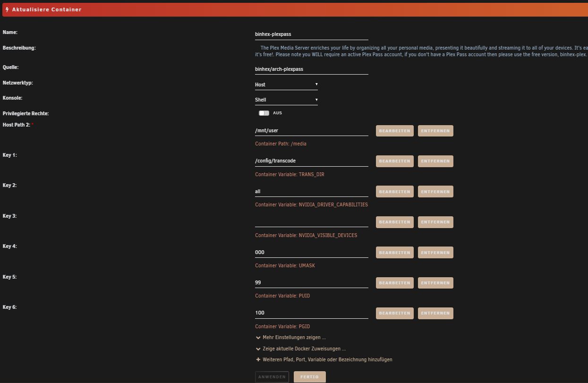Click Entfernen for Key 2 NVIDIA_DRIVER_CAPABILITIES
588x383 pixels.
tap(435, 192)
